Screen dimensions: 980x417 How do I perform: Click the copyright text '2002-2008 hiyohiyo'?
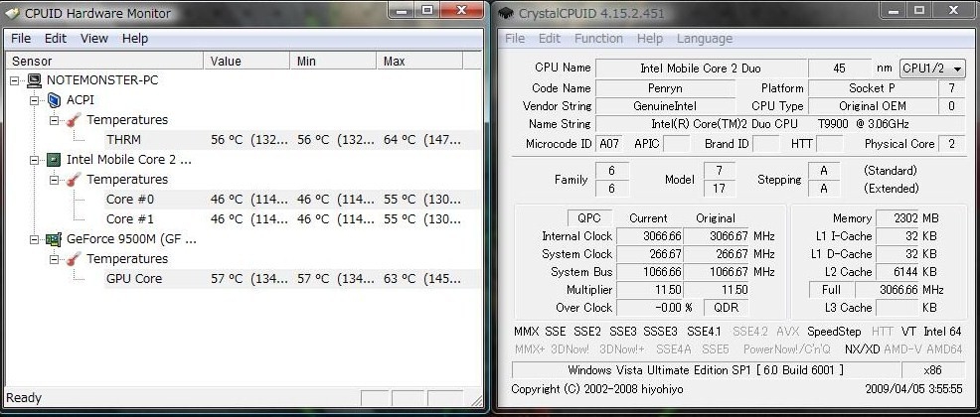pos(634,389)
